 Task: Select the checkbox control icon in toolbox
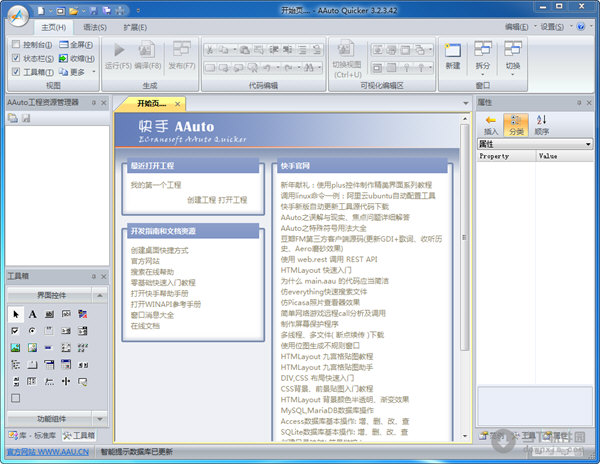(x=15, y=331)
